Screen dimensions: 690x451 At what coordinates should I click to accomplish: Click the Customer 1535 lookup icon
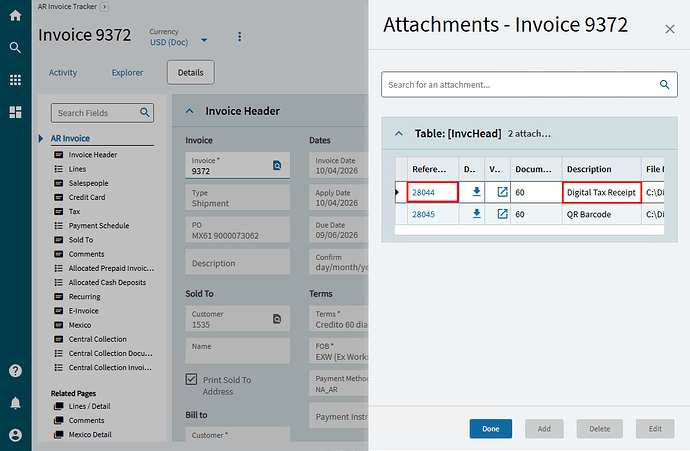[x=277, y=319]
